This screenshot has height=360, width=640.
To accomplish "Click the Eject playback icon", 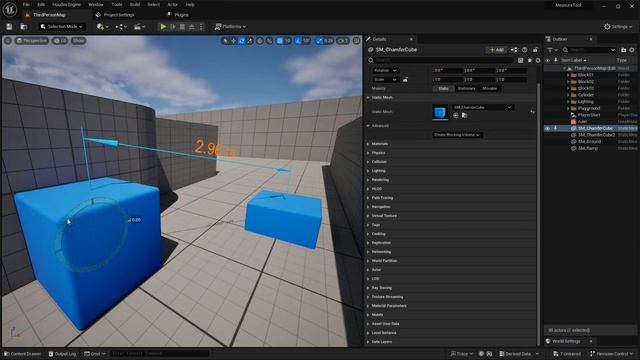I will (x=191, y=27).
